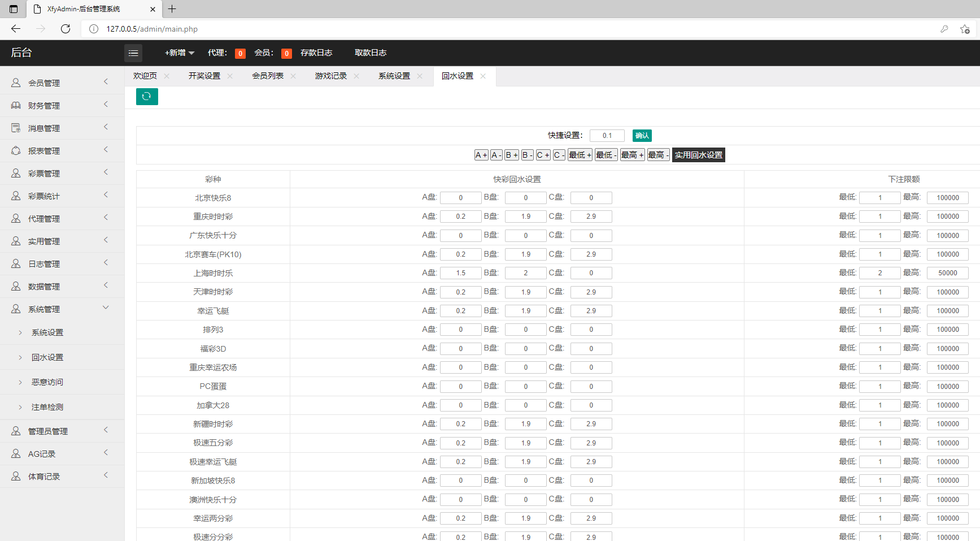Close the 系统设置 tab
Image resolution: width=980 pixels, height=541 pixels.
(x=420, y=76)
